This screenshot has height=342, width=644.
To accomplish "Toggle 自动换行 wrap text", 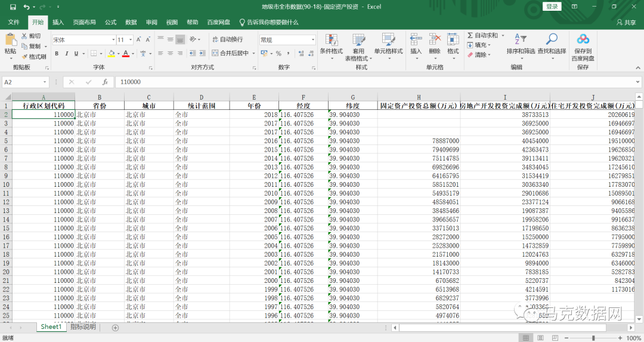I will [x=228, y=39].
